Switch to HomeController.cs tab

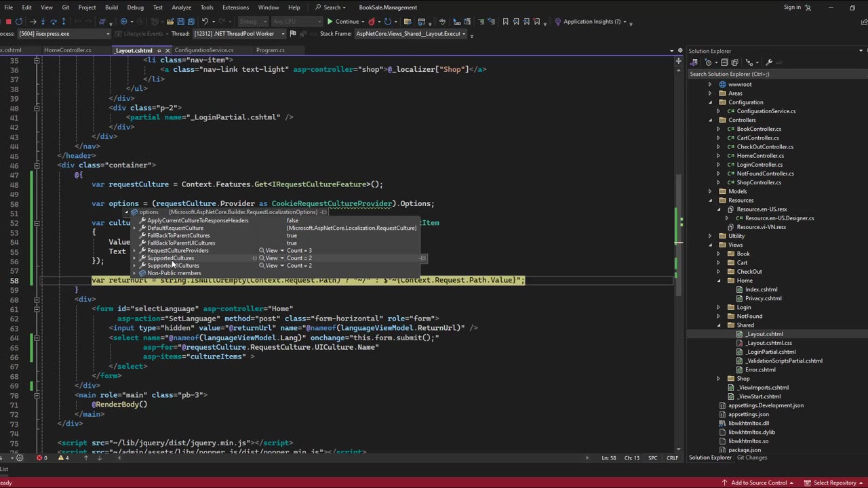click(x=68, y=50)
